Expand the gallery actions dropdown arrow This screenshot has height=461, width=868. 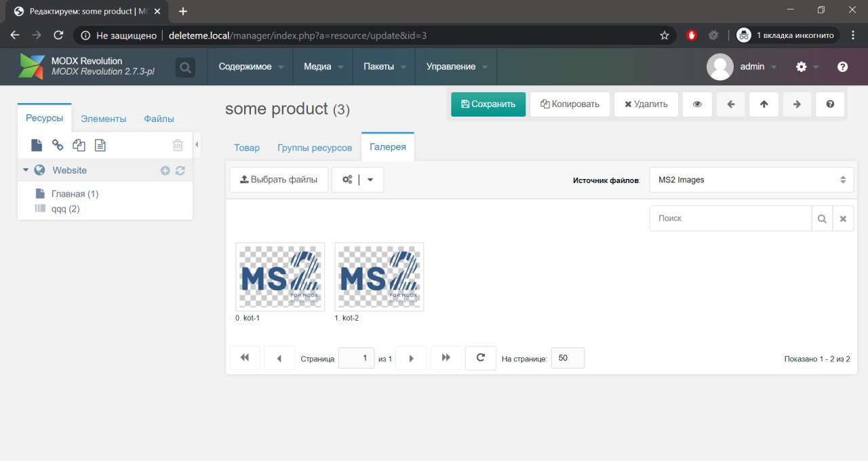[371, 180]
